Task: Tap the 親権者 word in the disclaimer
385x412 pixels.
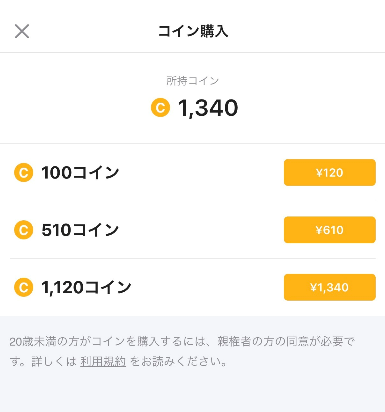Action: click(x=234, y=342)
